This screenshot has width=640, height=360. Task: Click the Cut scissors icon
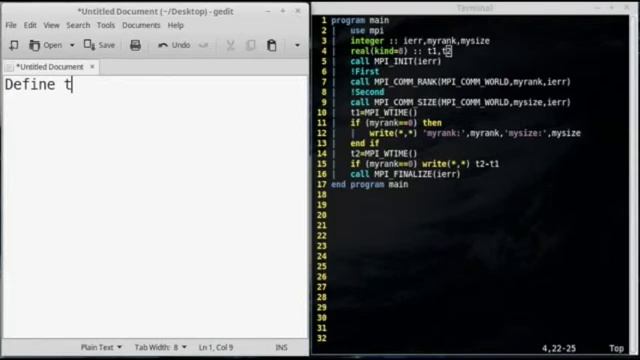231,45
